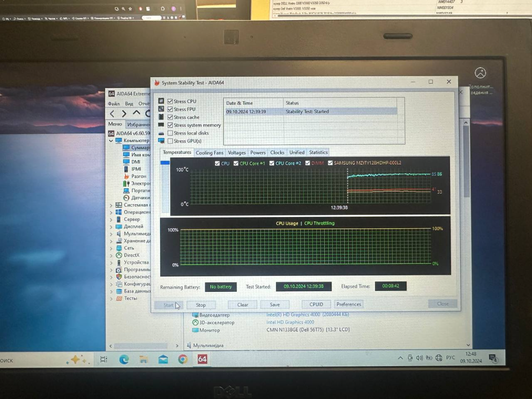Click the AIDA64 horizontal scrollbar right arrow
Viewport: 532px width, 399px height.
point(177,346)
